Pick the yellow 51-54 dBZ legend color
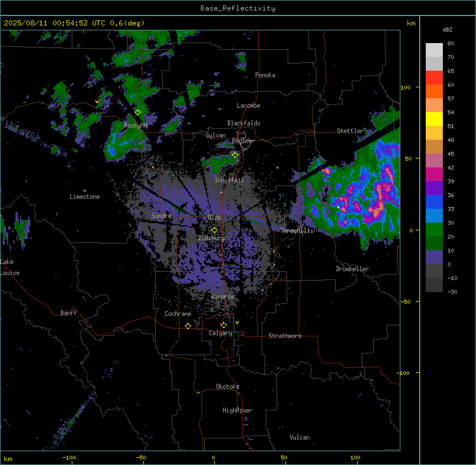 tap(434, 119)
